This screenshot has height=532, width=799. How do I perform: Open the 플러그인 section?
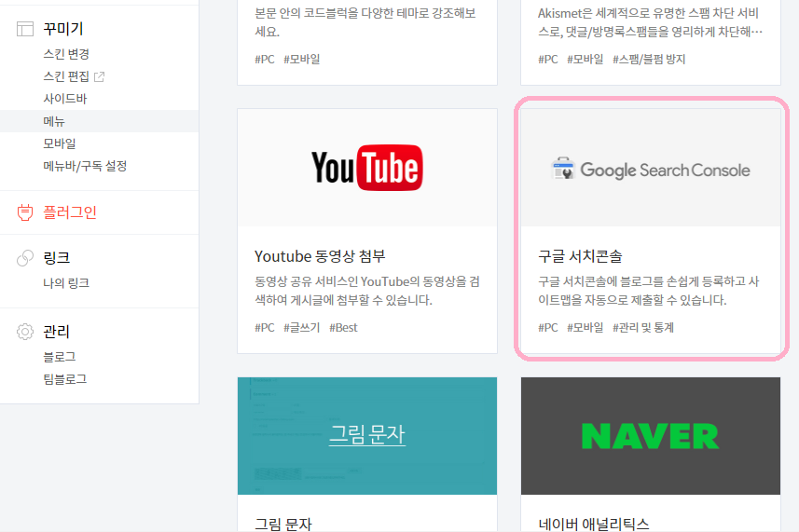[70, 212]
